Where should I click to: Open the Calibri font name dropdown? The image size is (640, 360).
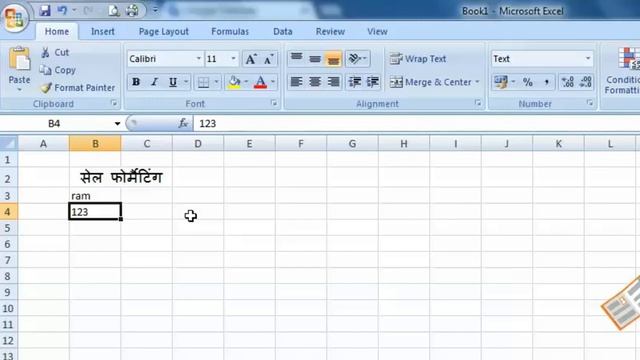pos(198,59)
